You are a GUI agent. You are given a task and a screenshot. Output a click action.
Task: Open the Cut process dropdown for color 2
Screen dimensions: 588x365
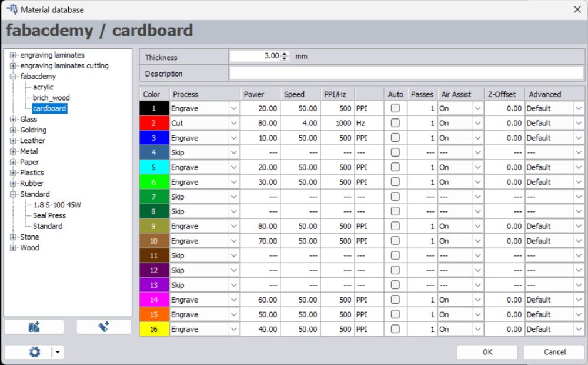233,123
